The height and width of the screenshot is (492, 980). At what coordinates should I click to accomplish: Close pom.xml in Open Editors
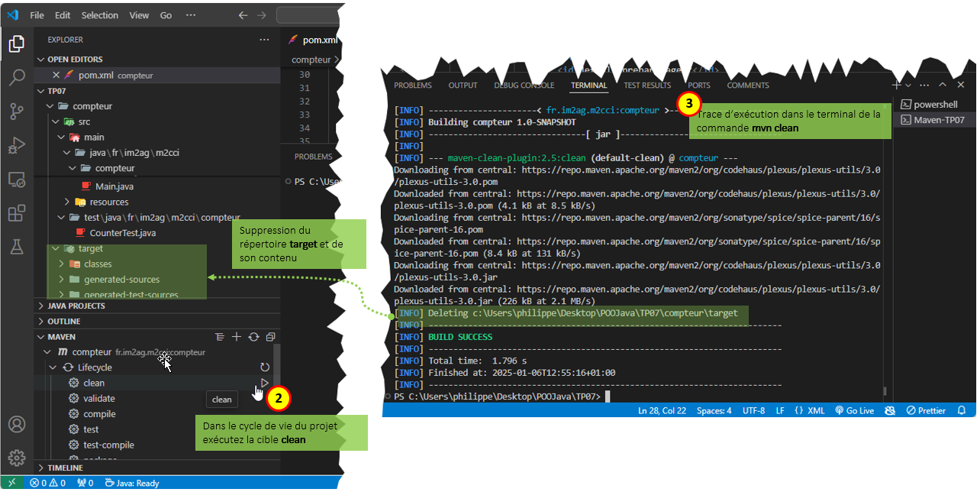tap(56, 75)
